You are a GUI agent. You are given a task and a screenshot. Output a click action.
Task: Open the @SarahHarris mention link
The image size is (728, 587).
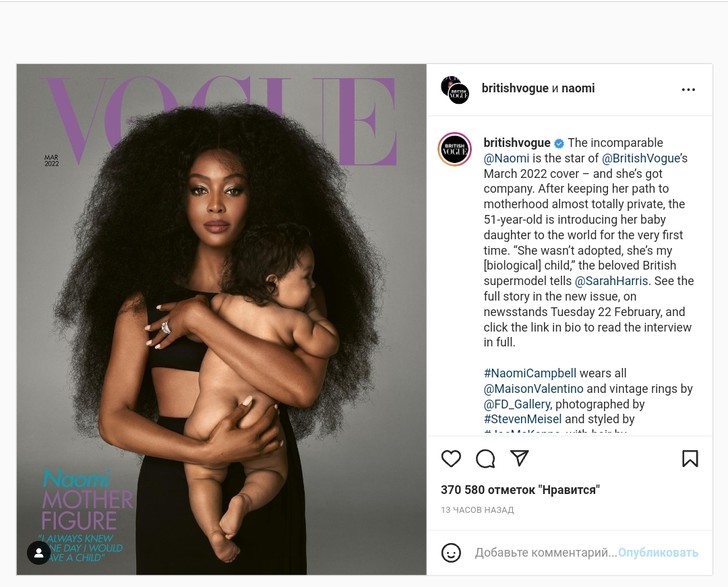(x=611, y=281)
